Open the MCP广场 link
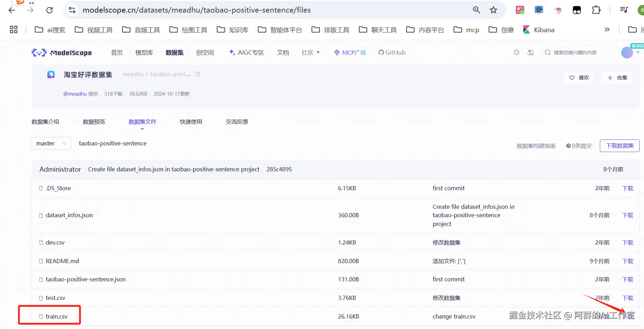644x329 pixels. point(350,53)
